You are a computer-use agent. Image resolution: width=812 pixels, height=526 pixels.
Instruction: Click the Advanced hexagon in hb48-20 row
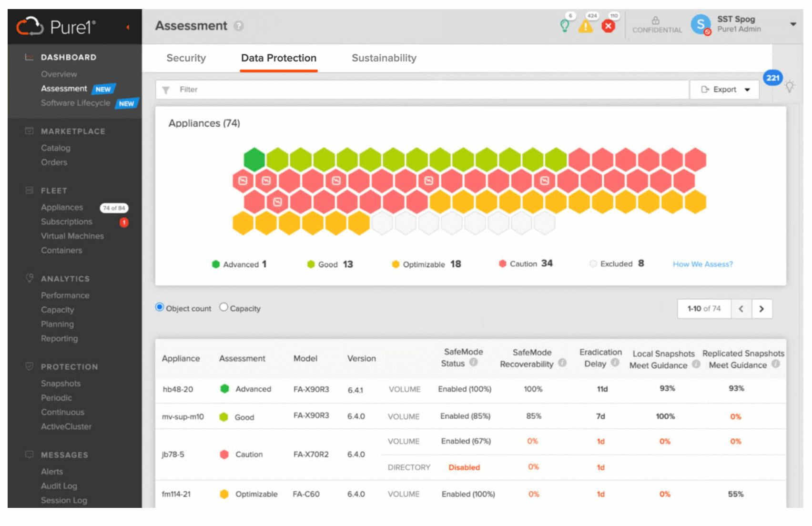[224, 389]
